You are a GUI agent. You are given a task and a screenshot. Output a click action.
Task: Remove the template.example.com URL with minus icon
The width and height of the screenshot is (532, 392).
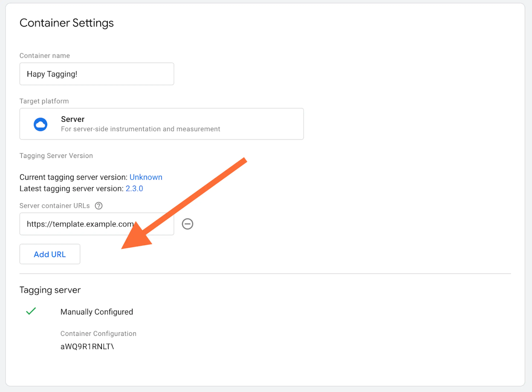pos(188,224)
